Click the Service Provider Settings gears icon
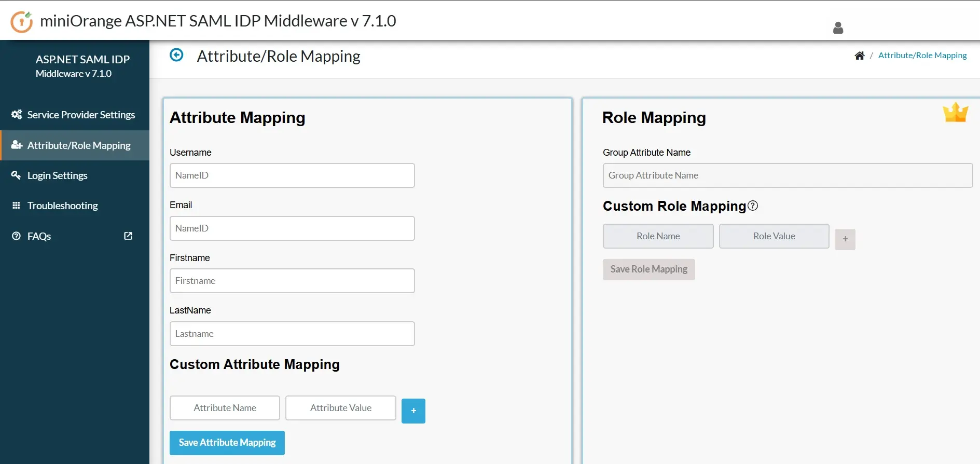Screen dimensions: 980x464 pyautogui.click(x=17, y=115)
